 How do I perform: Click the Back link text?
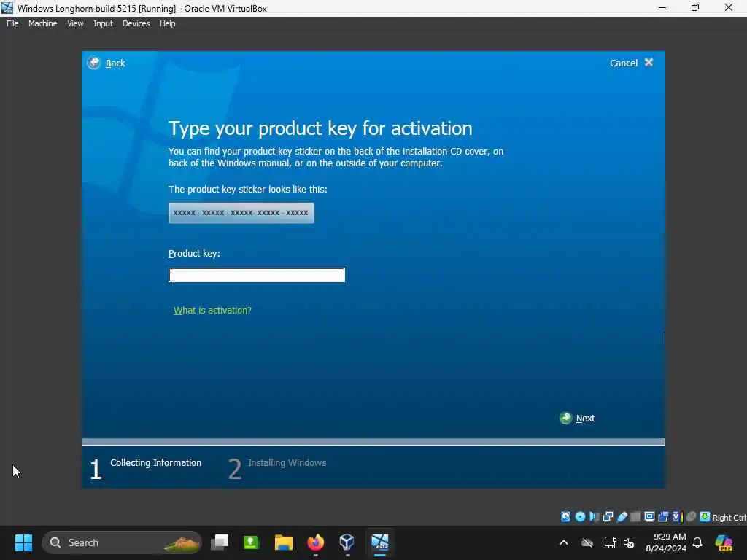pyautogui.click(x=115, y=63)
